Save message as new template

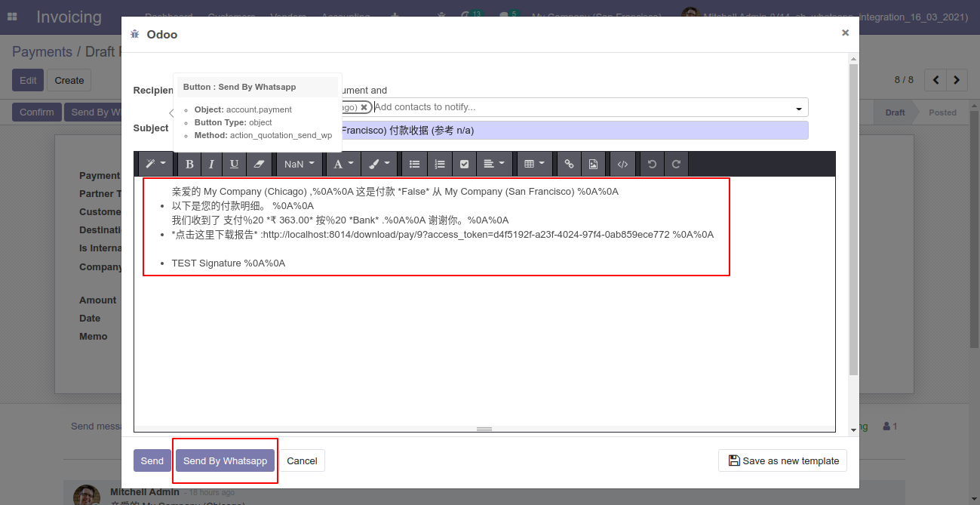[783, 460]
